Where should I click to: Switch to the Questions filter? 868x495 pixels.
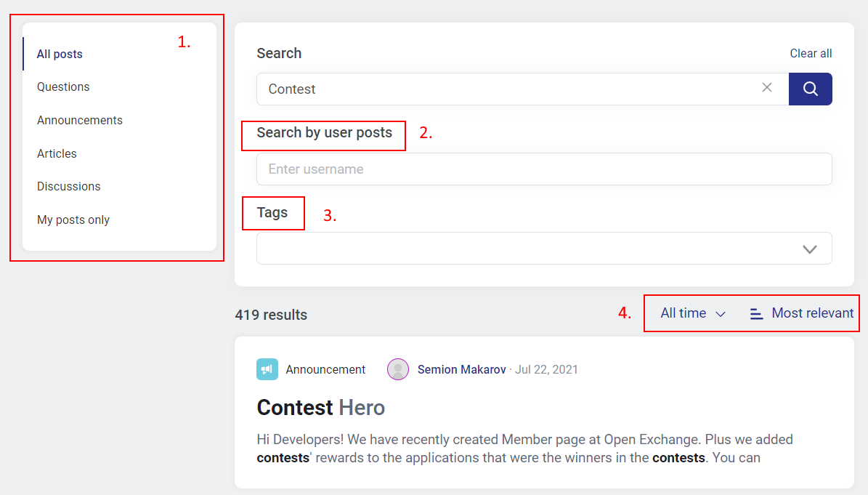(63, 86)
